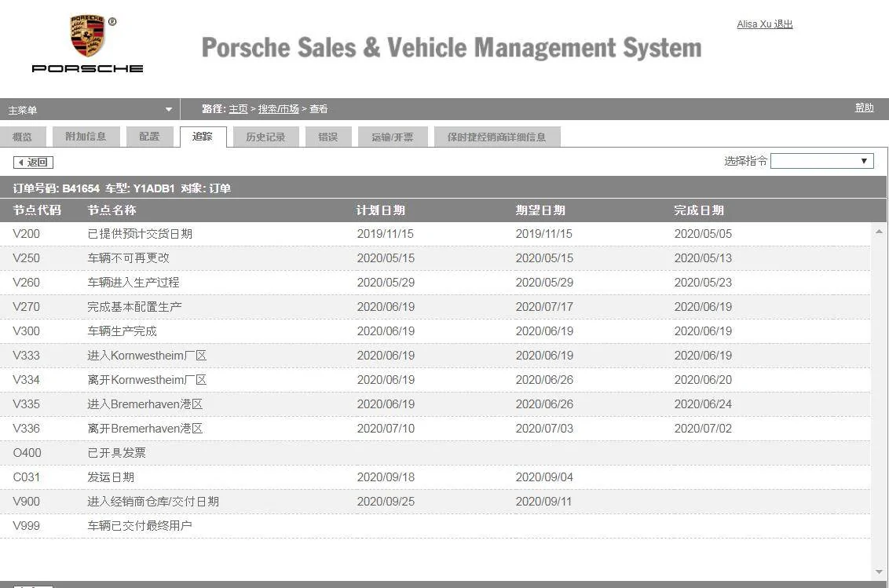Click completion date 2020/05/05
Image resolution: width=889 pixels, height=588 pixels.
click(703, 234)
